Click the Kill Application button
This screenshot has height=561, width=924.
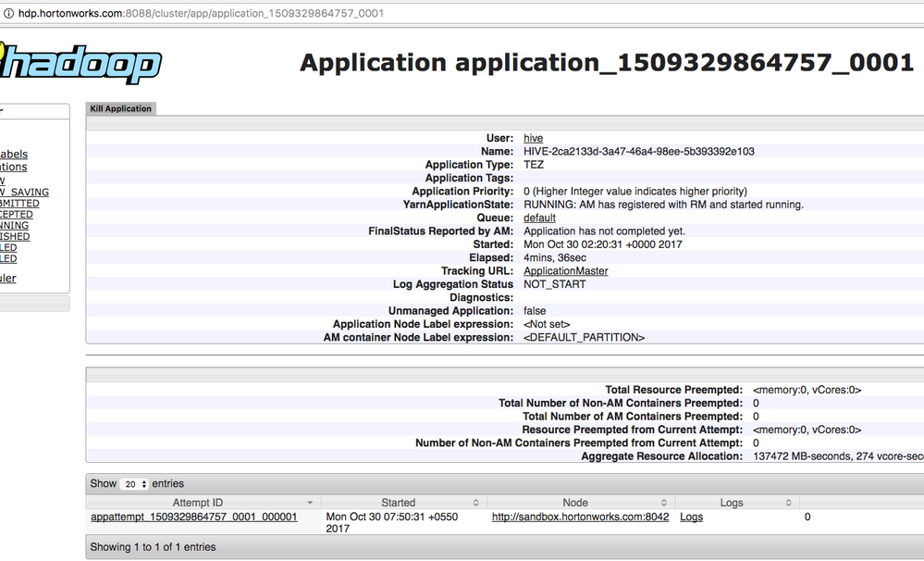[x=120, y=108]
